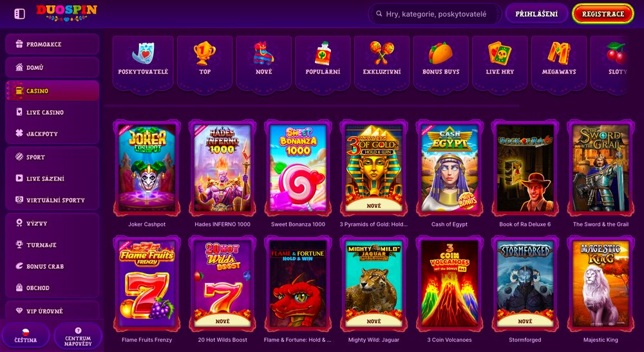The image size is (644, 352).
Task: Open the Čeština language selector
Action: click(26, 335)
